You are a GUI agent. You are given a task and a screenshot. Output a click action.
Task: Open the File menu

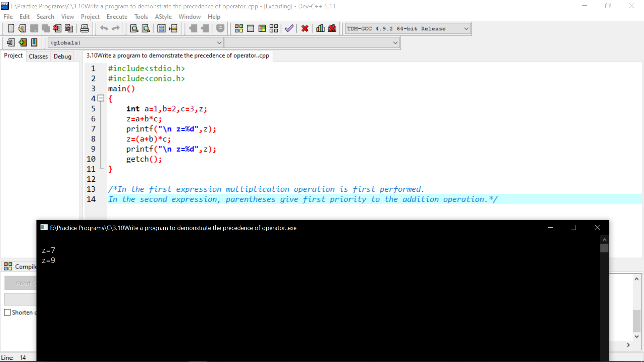coord(8,16)
